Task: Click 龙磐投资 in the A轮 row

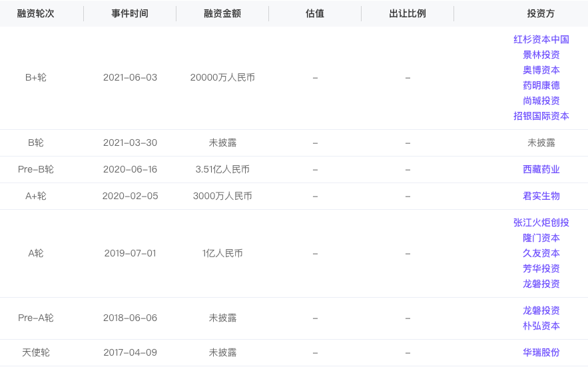Action: pyautogui.click(x=541, y=284)
